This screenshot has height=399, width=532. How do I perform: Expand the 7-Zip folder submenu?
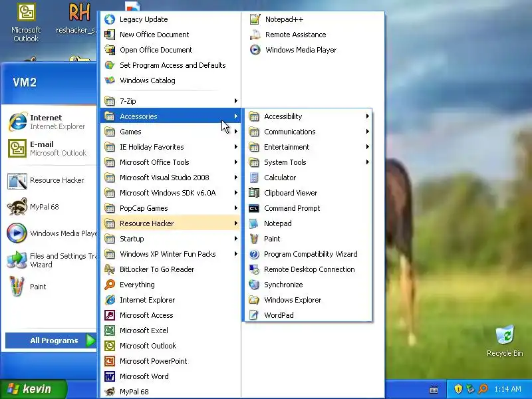171,101
